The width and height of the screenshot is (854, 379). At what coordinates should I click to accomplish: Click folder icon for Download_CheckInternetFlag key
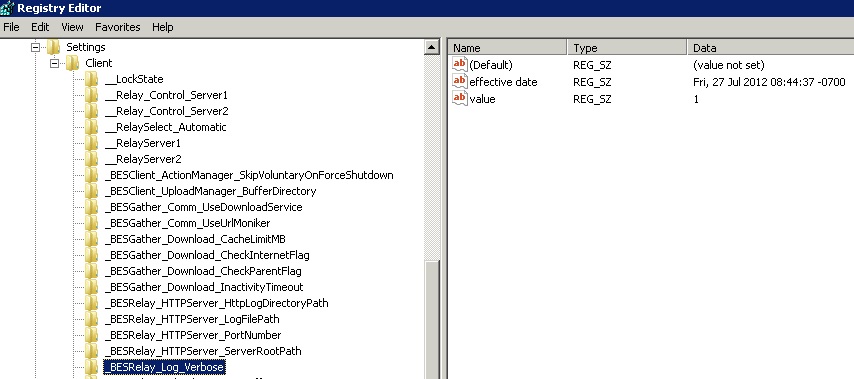pos(92,255)
